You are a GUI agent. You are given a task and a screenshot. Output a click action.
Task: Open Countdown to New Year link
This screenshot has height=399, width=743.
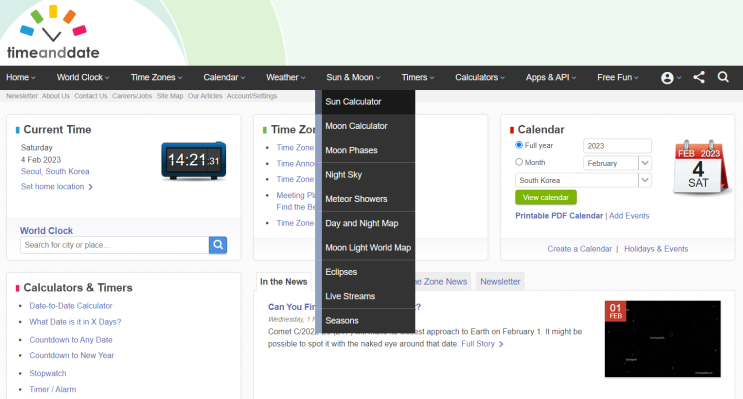(72, 355)
